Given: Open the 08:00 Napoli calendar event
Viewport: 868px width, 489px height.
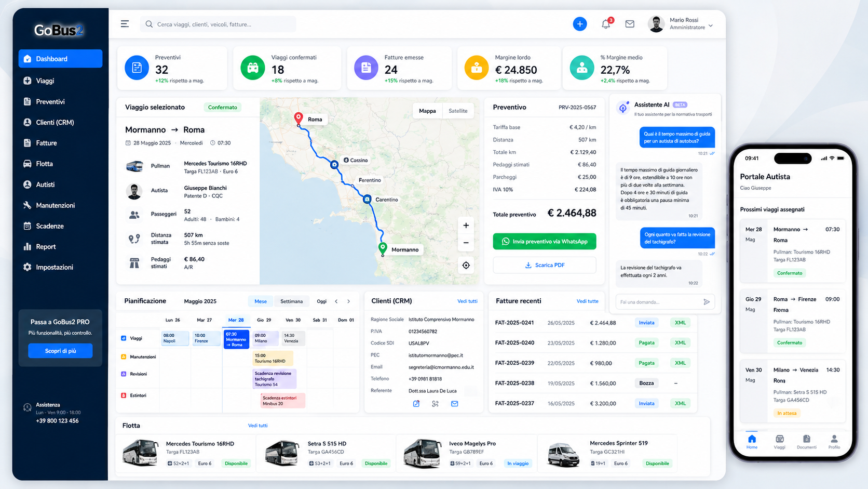Looking at the screenshot, I should 175,338.
